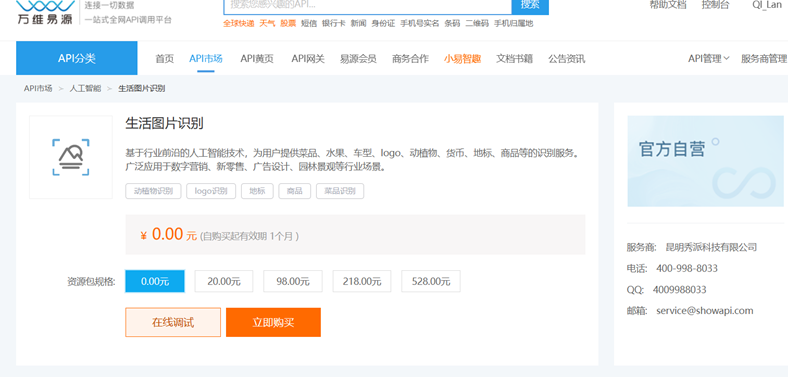Open the 手机归属地 hot search link

[514, 23]
